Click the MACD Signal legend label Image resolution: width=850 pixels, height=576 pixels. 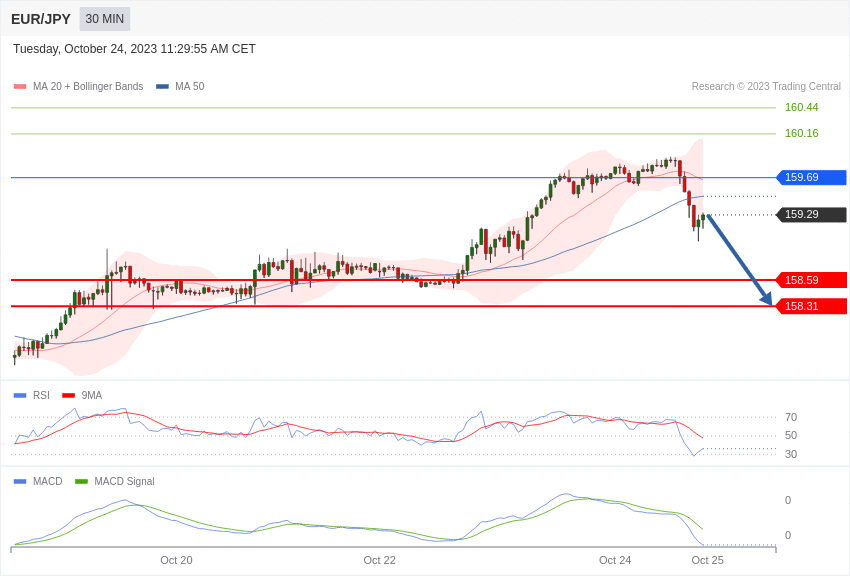pos(124,481)
